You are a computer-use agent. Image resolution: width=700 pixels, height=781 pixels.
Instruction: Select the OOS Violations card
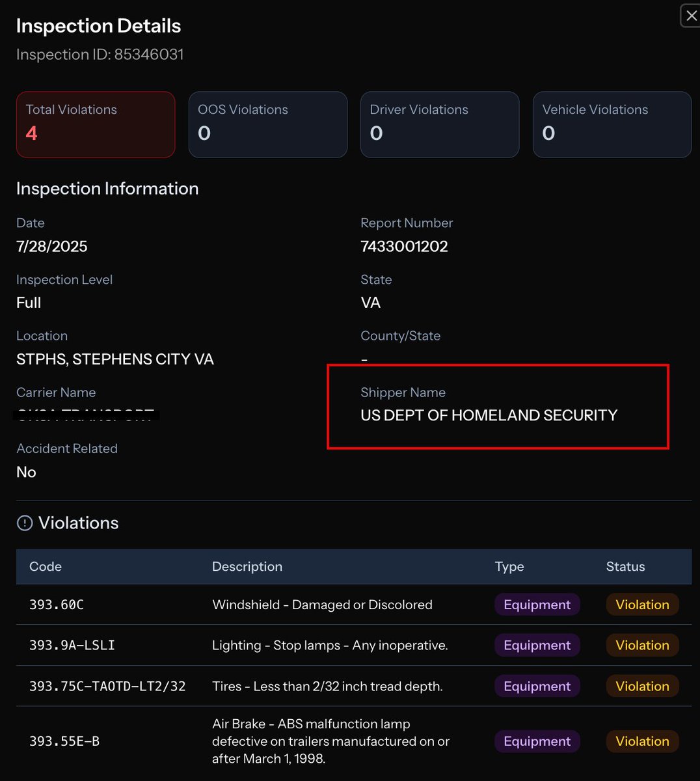click(268, 124)
